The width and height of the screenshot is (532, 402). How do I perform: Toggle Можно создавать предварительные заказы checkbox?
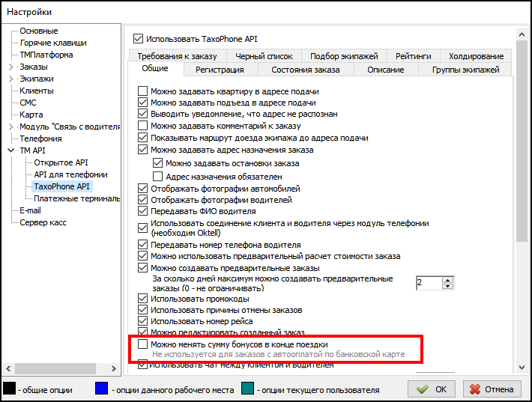tap(142, 268)
